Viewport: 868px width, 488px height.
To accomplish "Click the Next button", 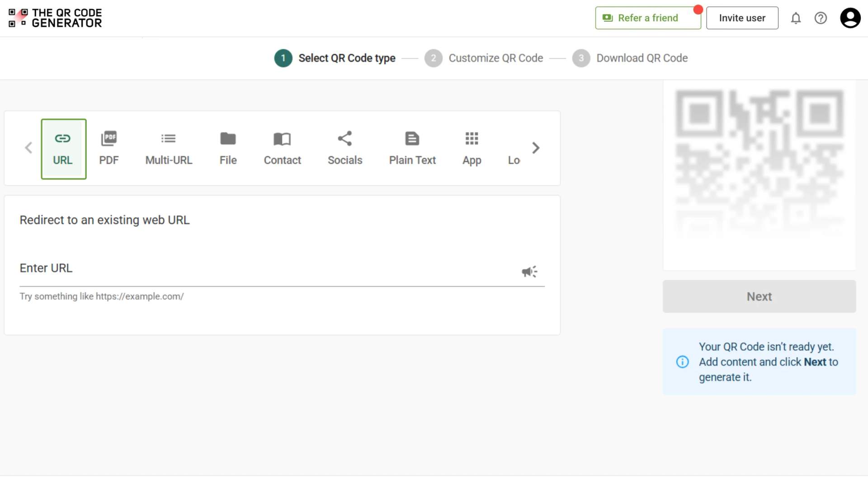I will [759, 296].
